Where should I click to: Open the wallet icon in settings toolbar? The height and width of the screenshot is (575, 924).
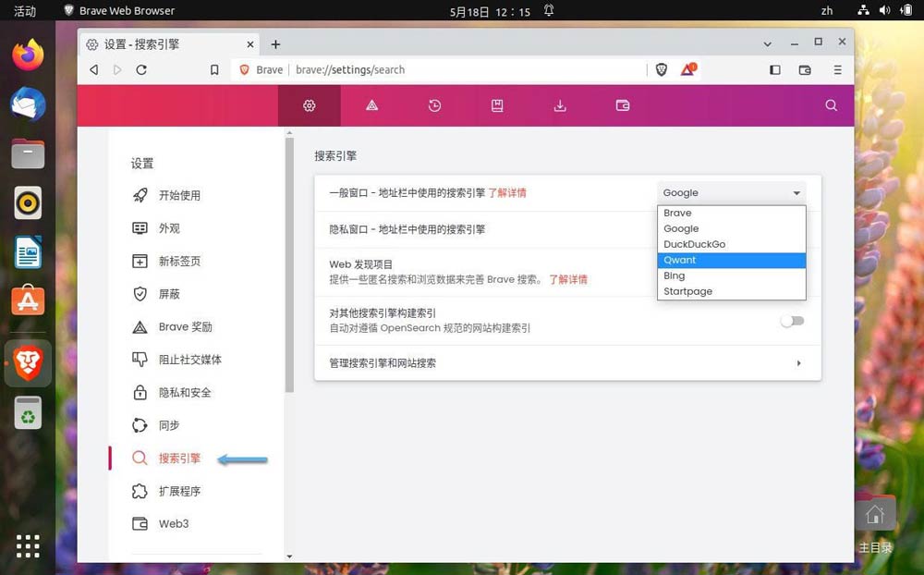623,106
